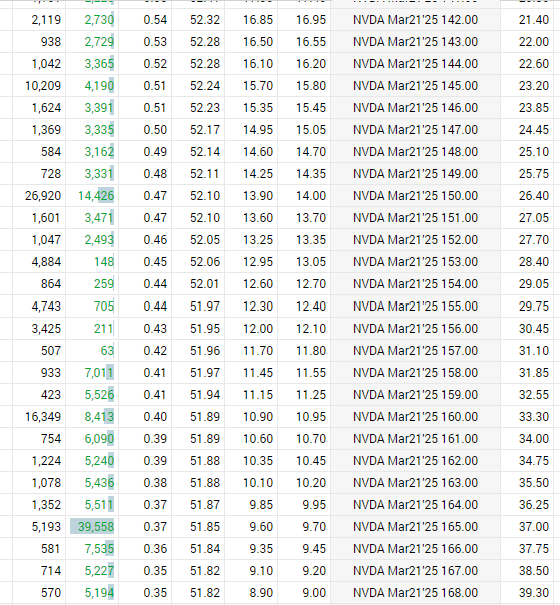Click the green 148 open interest value
This screenshot has width=560, height=605.
[104, 262]
